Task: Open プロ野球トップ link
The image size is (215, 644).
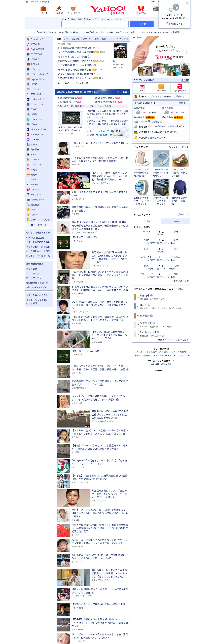Action: point(181,281)
